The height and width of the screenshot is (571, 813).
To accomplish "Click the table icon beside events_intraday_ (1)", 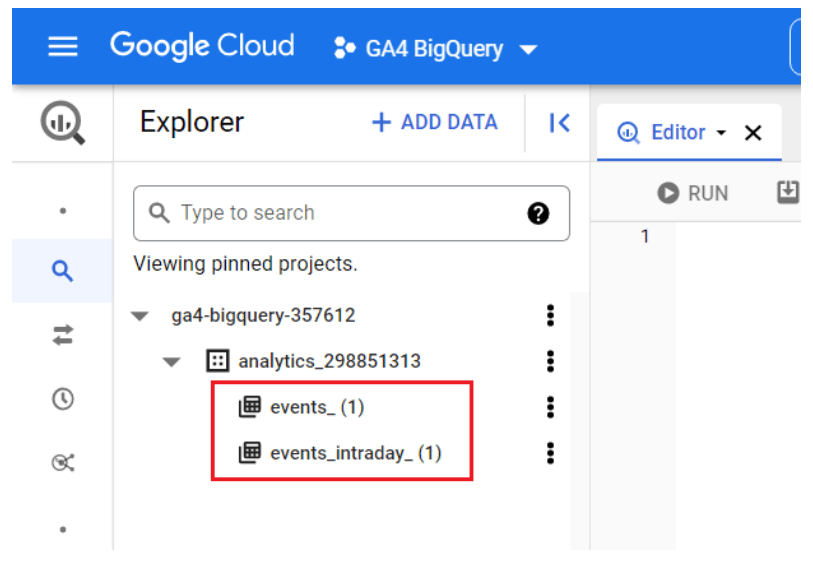I will 249,452.
